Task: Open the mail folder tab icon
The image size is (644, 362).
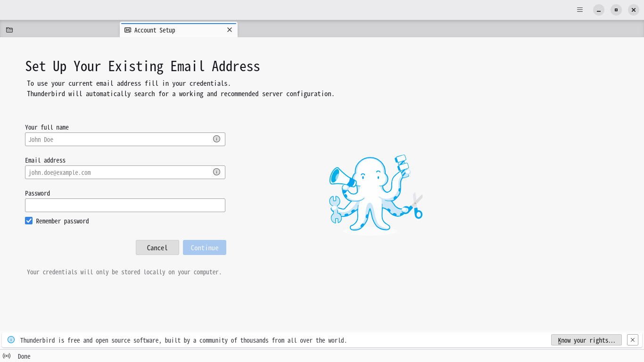Action: coord(9,30)
